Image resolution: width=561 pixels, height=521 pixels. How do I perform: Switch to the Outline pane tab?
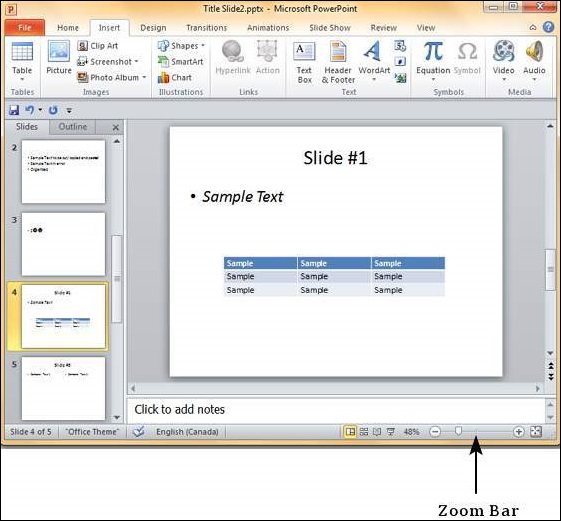pyautogui.click(x=73, y=127)
